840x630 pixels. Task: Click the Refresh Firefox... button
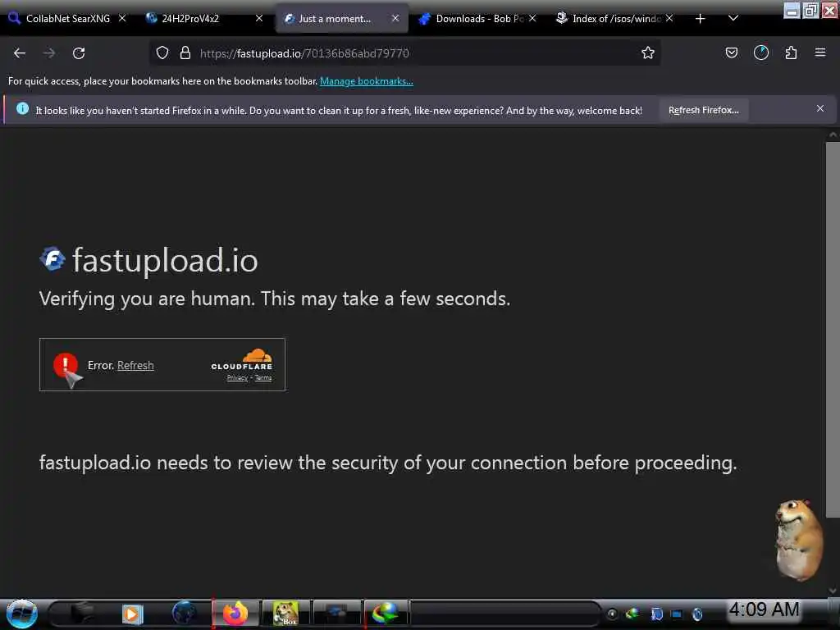point(703,110)
